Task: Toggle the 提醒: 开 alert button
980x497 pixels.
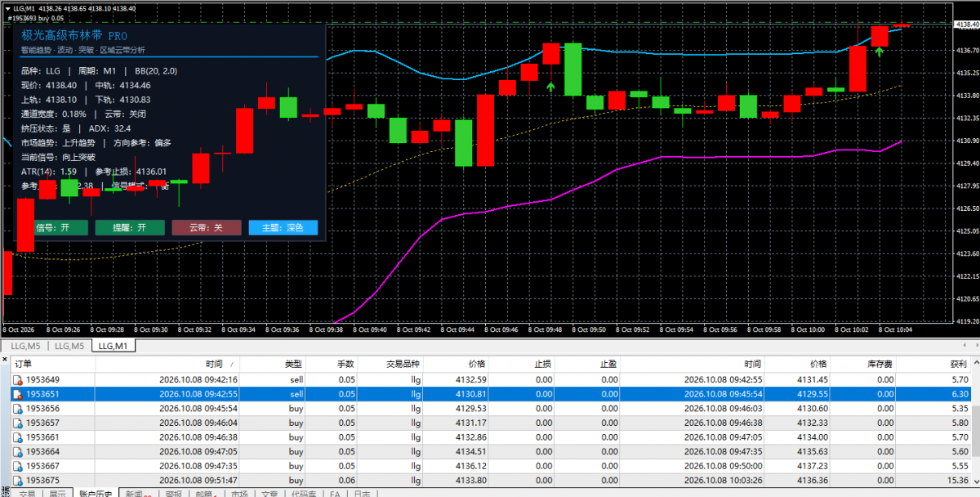Action: pos(128,228)
